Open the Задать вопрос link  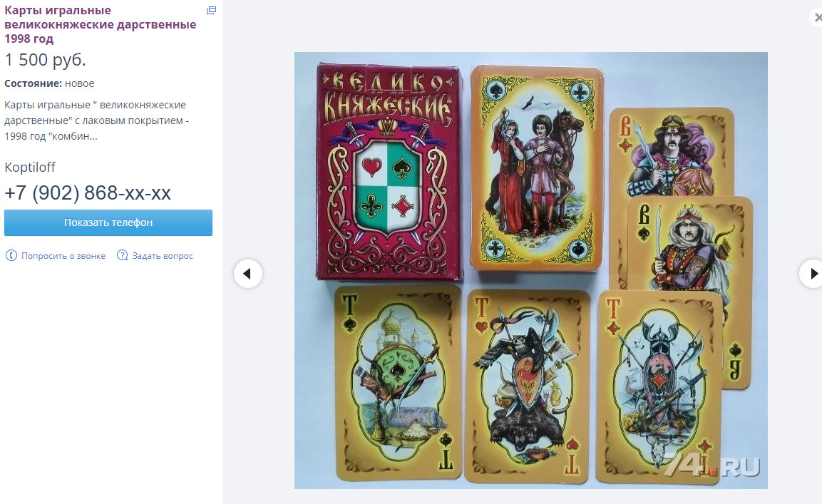163,256
